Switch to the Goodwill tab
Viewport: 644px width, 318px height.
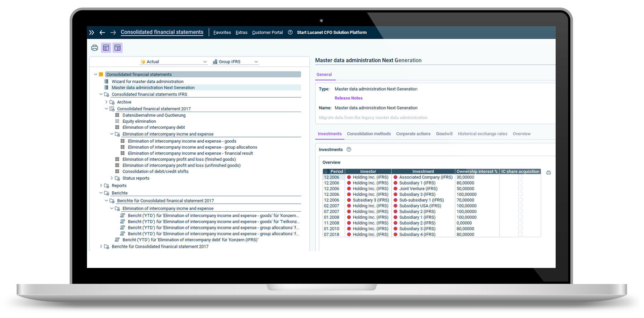click(x=444, y=134)
